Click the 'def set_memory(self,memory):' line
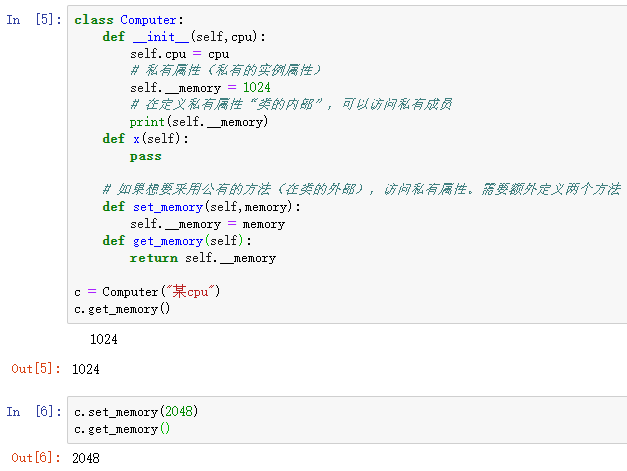The image size is (627, 471). pos(202,207)
